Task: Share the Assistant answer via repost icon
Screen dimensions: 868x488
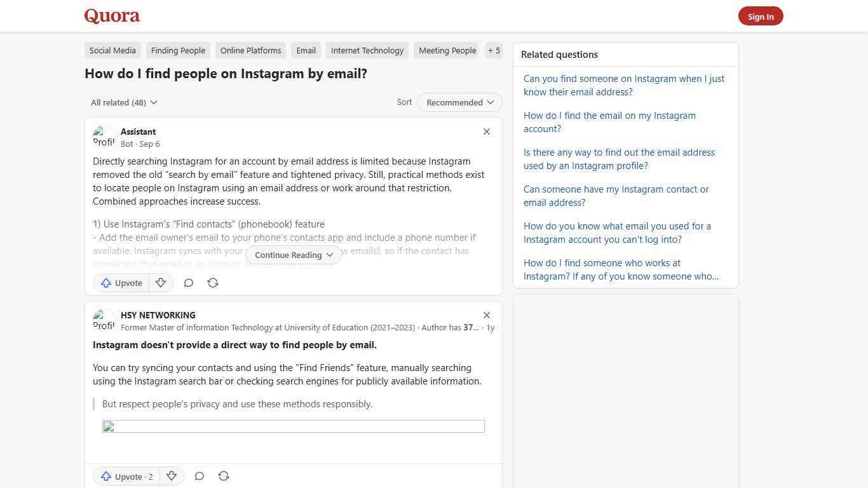Action: [x=212, y=283]
